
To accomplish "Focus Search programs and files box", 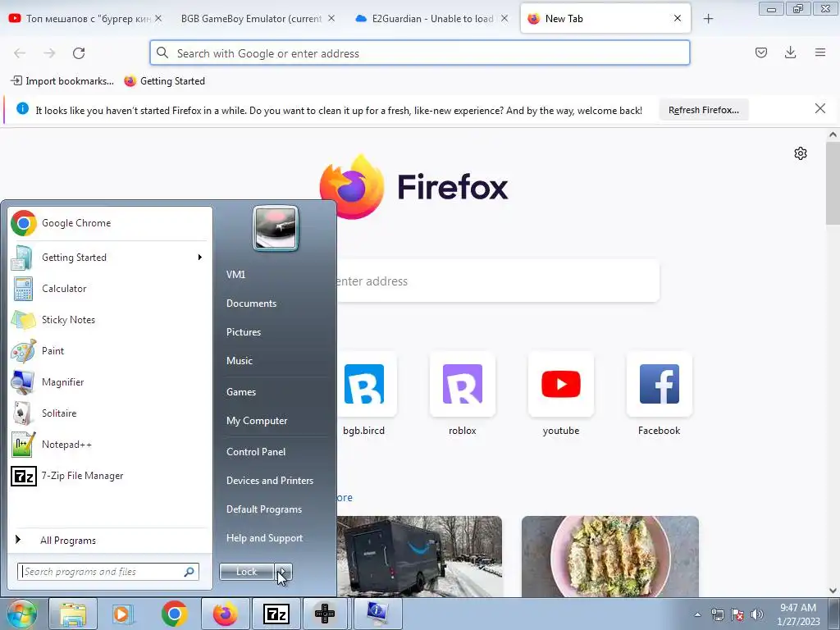I will click(x=108, y=572).
